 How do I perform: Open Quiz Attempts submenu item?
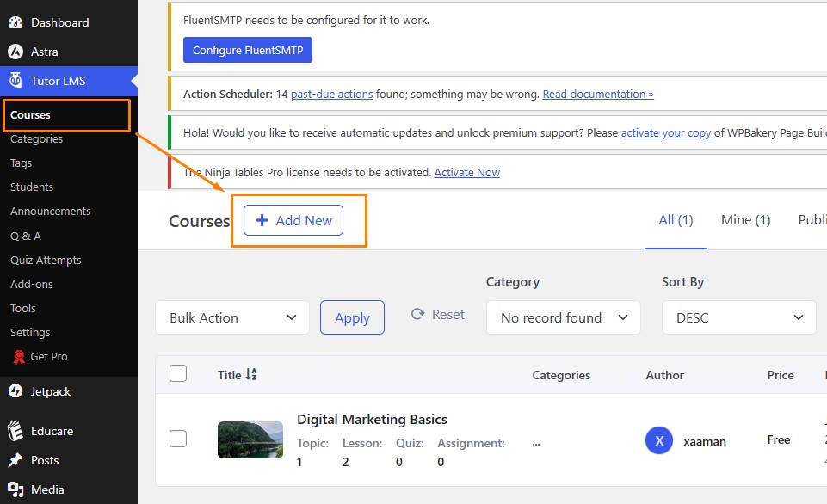coord(46,261)
